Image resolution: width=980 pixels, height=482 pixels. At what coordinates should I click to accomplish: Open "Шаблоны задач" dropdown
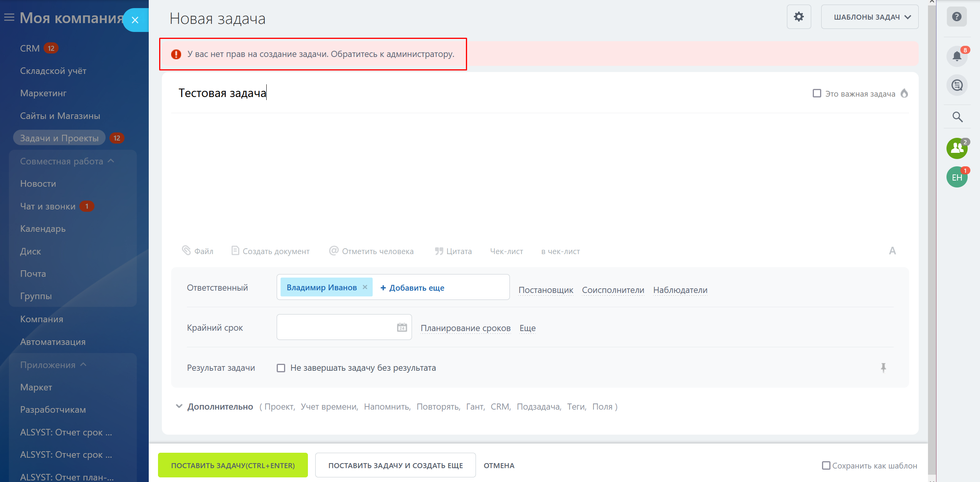(869, 17)
